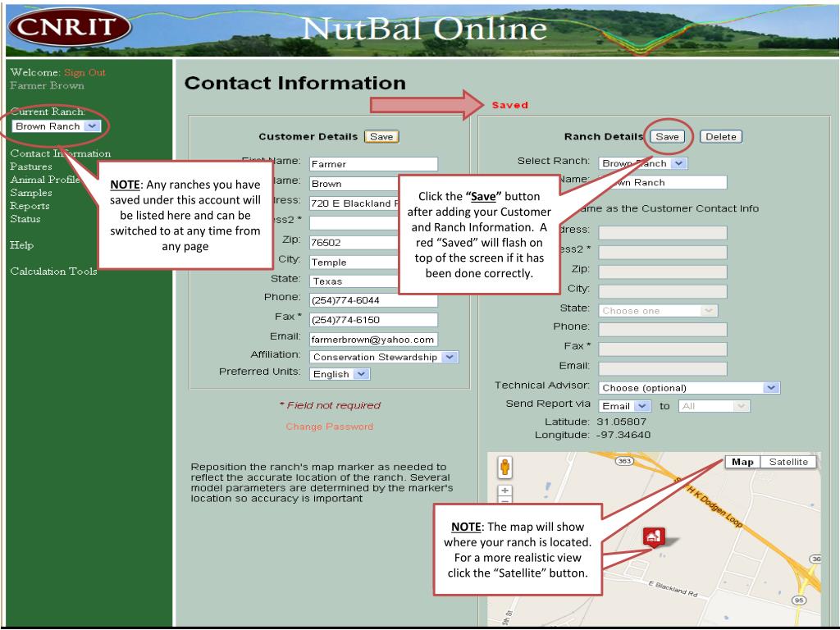Click the ranch Fax field
Screen dimensions: 840x630
coord(663,349)
